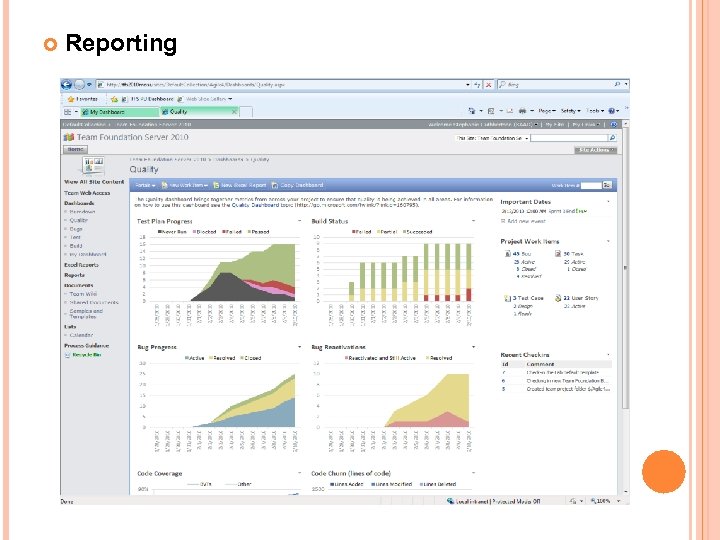Open the search provider dropdown arrow
Image resolution: width=720 pixels, height=540 pixels.
coord(626,84)
